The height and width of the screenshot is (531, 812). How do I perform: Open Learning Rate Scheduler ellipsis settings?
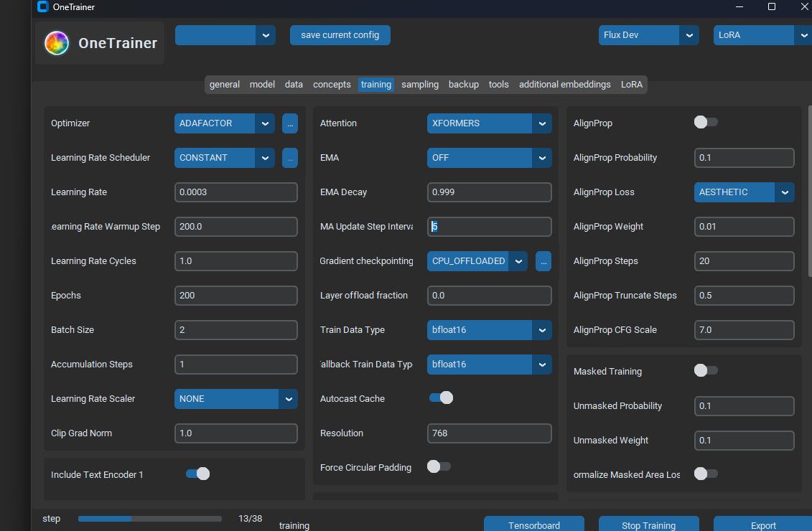click(x=289, y=158)
